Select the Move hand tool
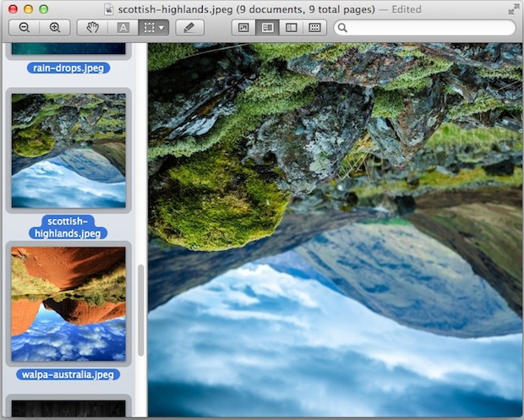The width and height of the screenshot is (524, 420). pyautogui.click(x=93, y=28)
